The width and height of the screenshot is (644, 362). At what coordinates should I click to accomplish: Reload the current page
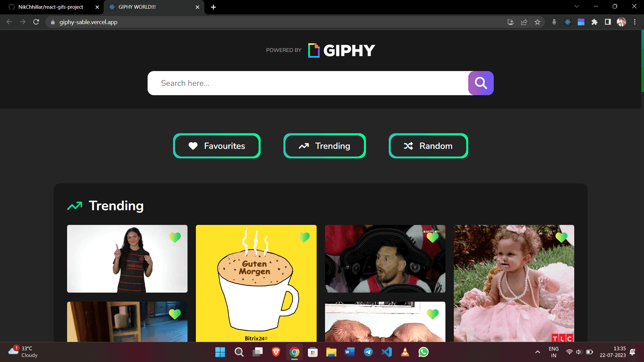pyautogui.click(x=36, y=22)
